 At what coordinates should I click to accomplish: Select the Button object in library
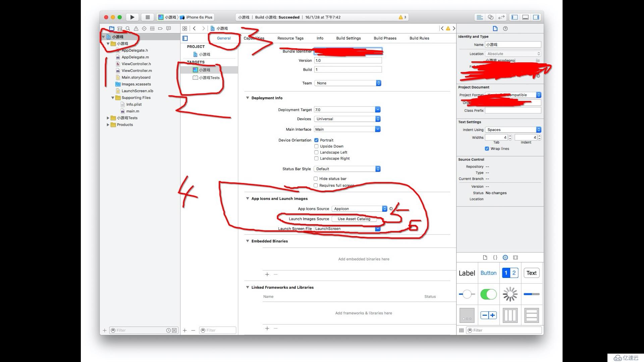(488, 273)
